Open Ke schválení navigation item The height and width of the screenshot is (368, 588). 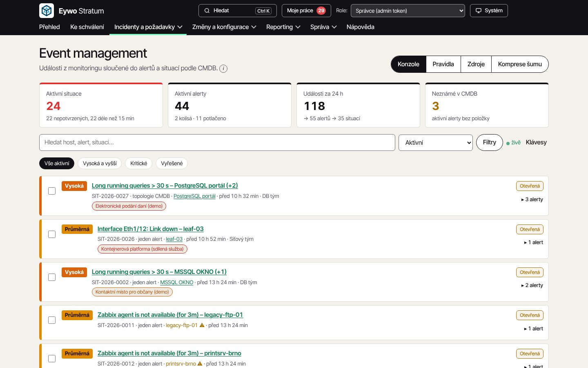(87, 27)
